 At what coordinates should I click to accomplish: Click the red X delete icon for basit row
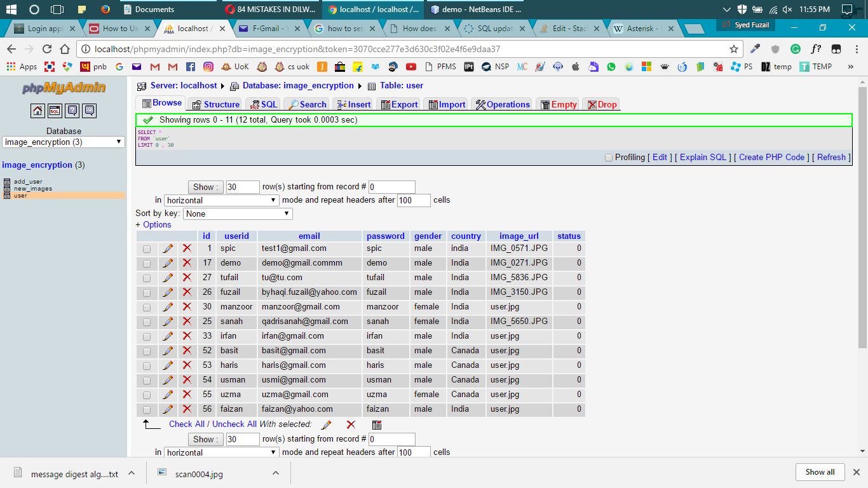coord(187,351)
